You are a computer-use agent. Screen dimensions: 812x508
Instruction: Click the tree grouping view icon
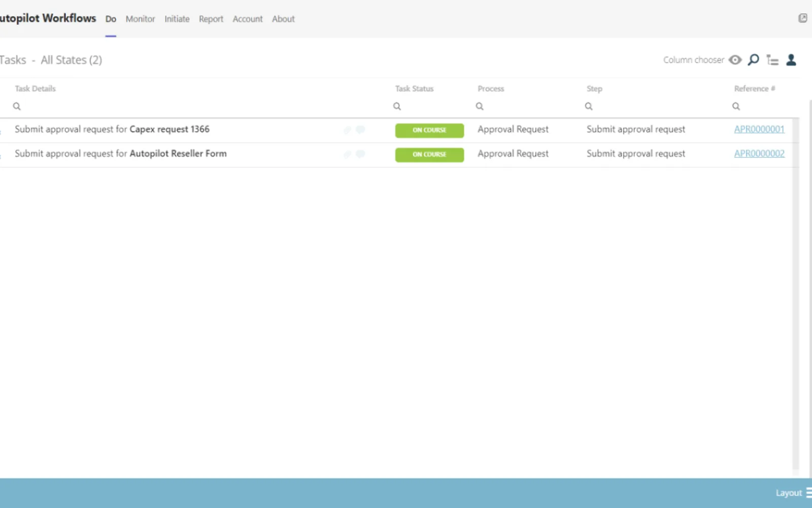[x=772, y=60]
